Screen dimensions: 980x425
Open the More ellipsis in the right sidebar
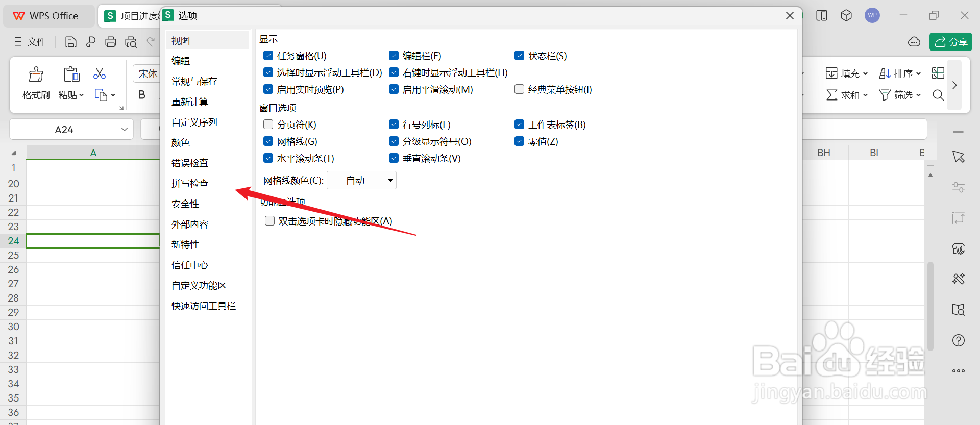pyautogui.click(x=959, y=371)
